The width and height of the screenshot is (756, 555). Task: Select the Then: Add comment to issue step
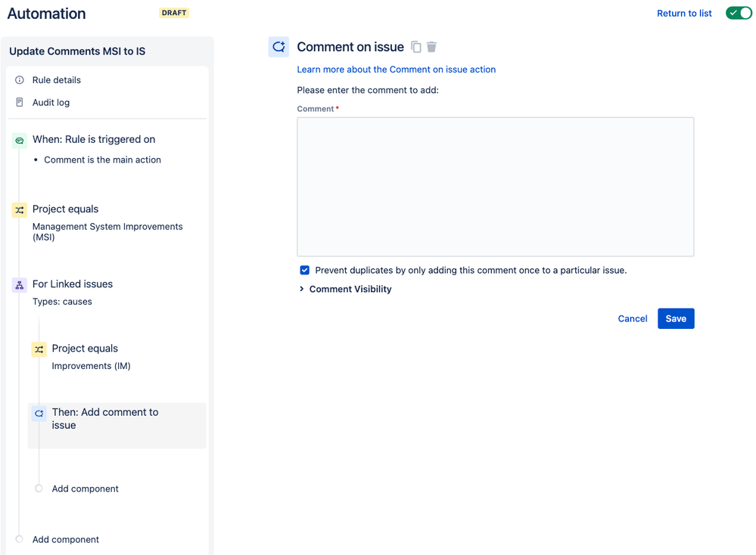click(x=105, y=419)
